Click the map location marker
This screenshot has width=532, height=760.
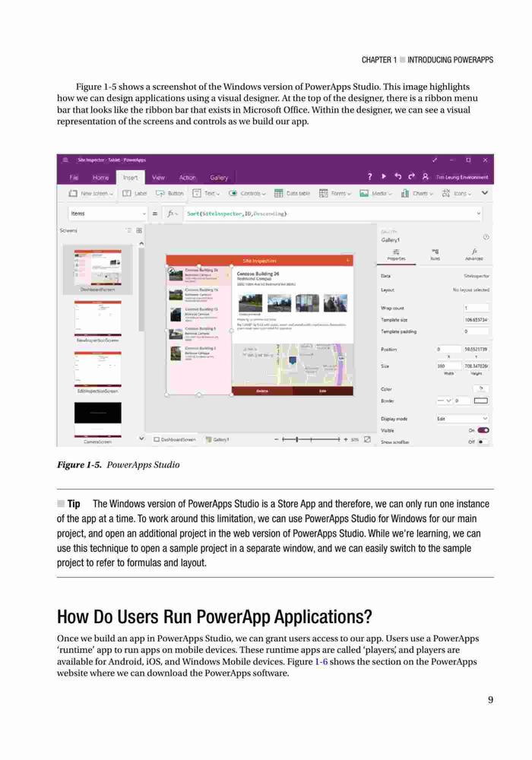pyautogui.click(x=293, y=360)
